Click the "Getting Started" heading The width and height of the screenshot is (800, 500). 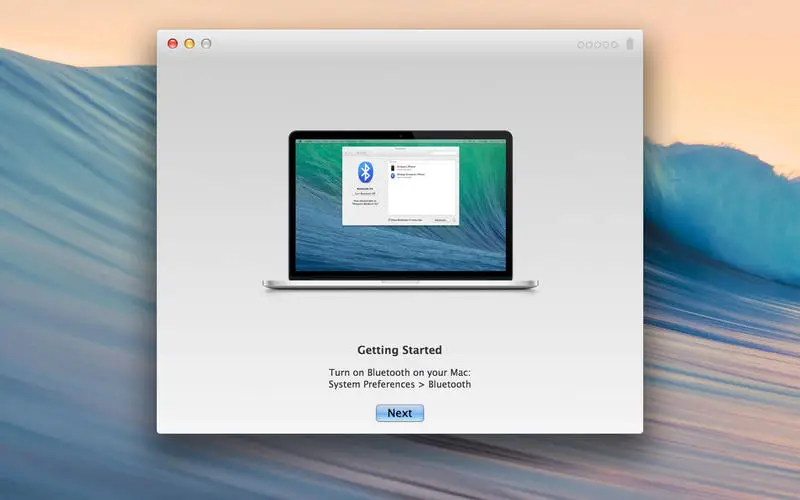point(399,350)
